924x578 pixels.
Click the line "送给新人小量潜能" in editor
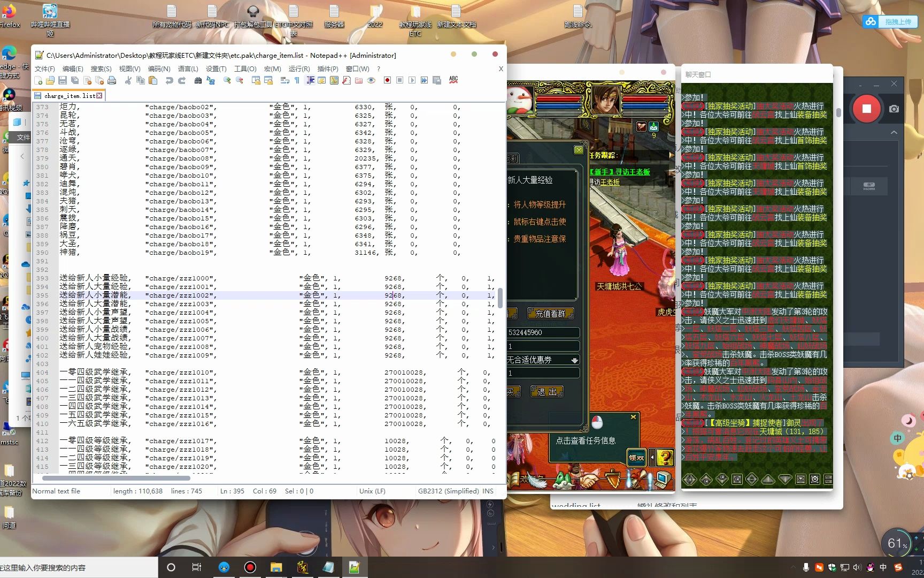93,295
